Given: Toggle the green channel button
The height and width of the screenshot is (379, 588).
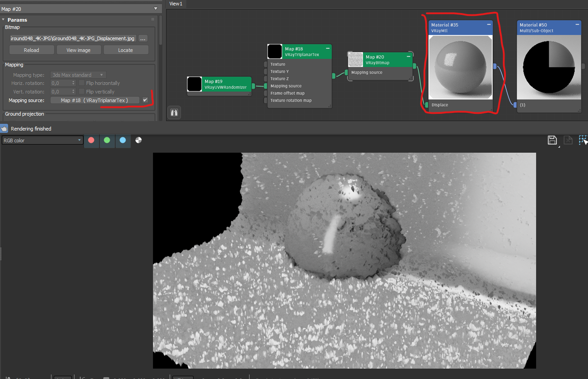Looking at the screenshot, I should click(x=107, y=140).
